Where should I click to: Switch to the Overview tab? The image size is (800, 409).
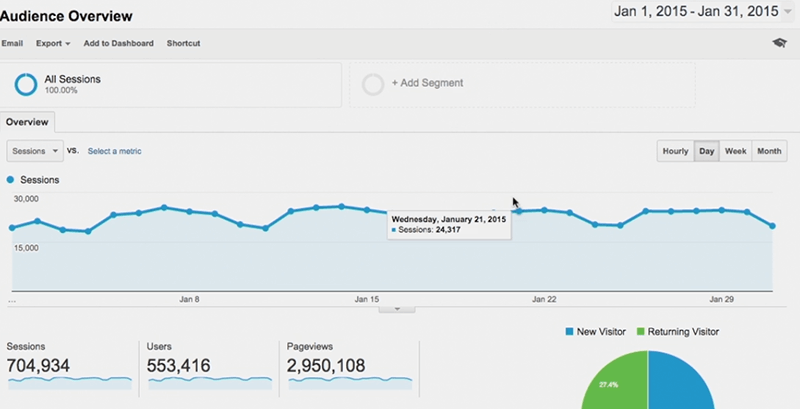click(x=27, y=122)
